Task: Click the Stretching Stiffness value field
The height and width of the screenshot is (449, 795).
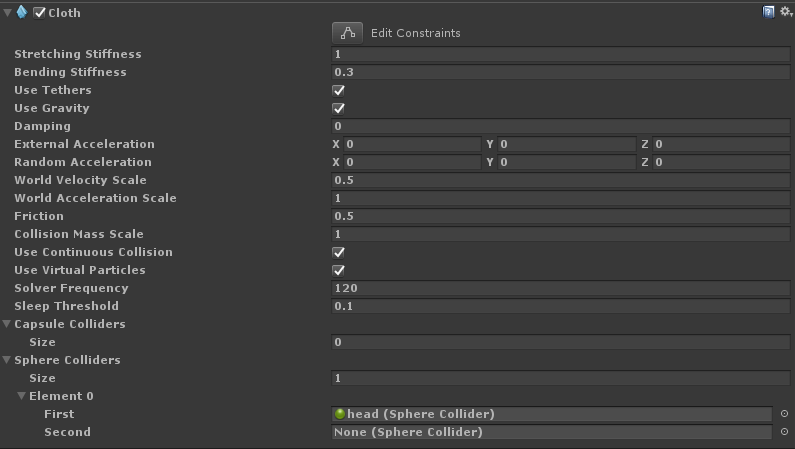Action: (x=561, y=54)
